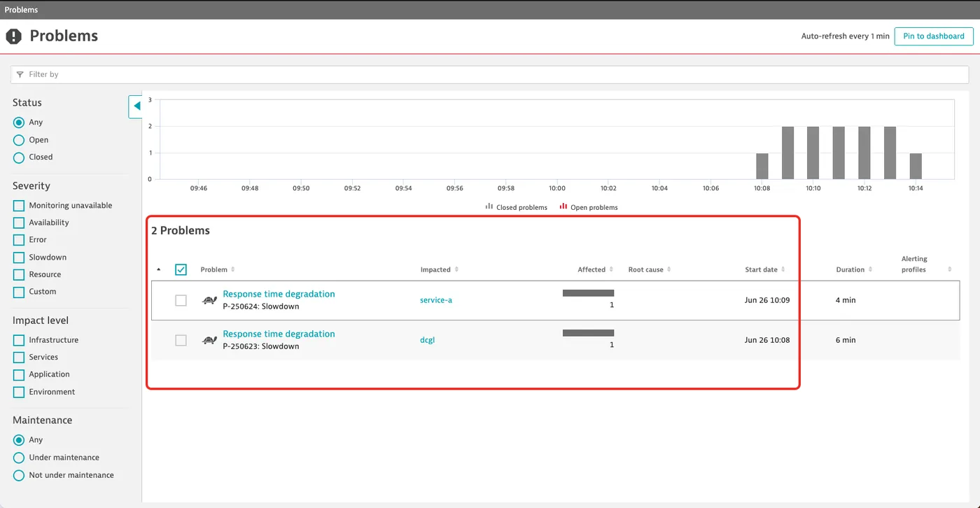Open the Response time degradation problem P-250624
The width and height of the screenshot is (980, 508).
coord(279,294)
